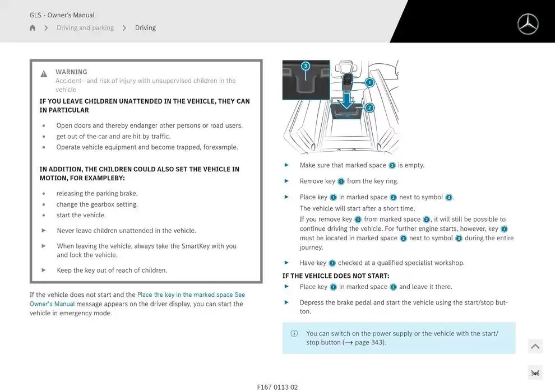
Task: Open the Driving and parking breadcrumb
Action: (x=85, y=28)
